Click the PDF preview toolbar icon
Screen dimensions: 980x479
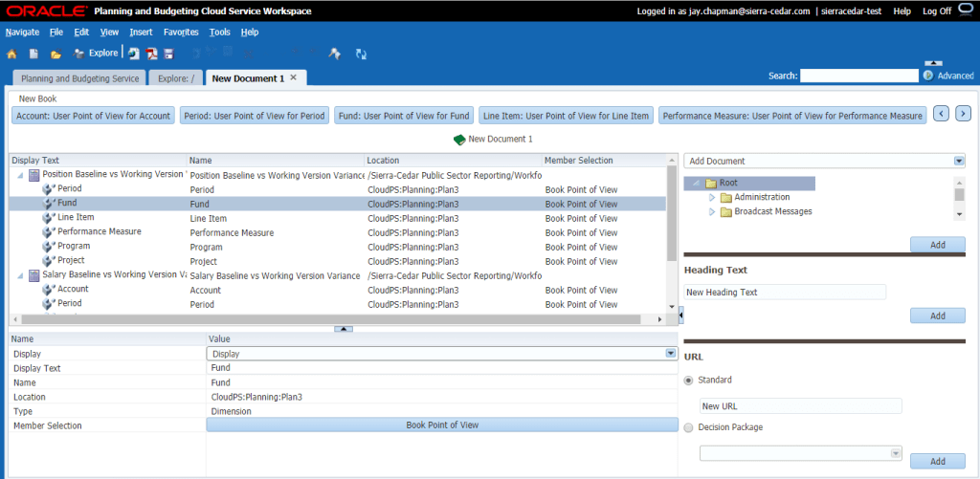[x=151, y=54]
